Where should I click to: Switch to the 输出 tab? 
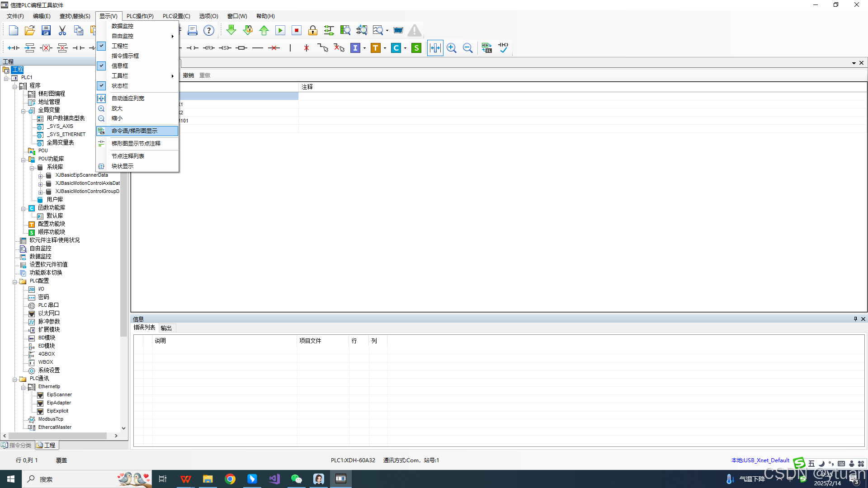click(x=166, y=328)
